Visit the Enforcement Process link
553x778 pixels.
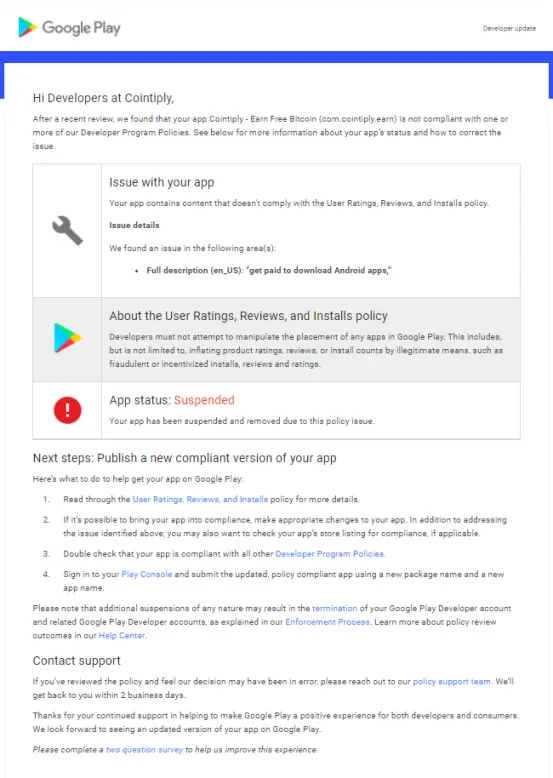(x=328, y=622)
